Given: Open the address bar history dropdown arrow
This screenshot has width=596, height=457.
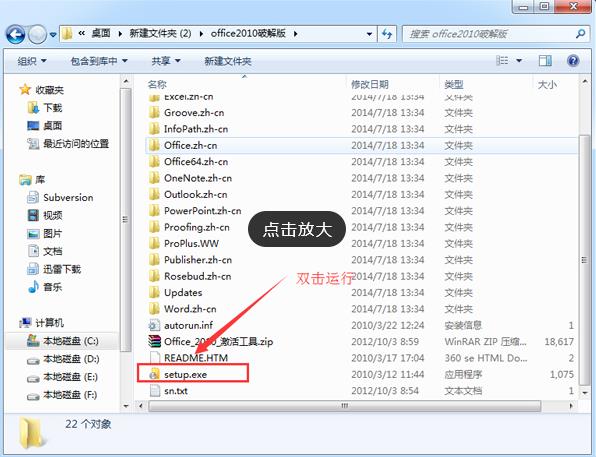Looking at the screenshot, I should pyautogui.click(x=369, y=34).
